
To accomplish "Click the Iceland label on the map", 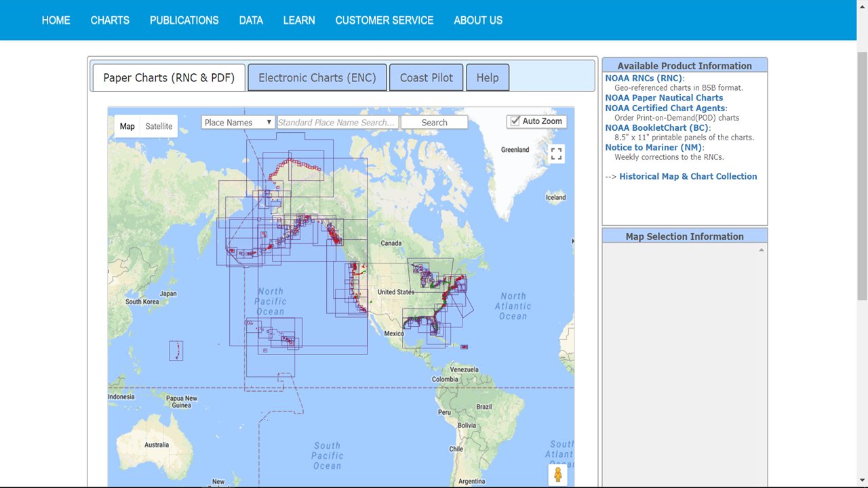I will pos(555,197).
